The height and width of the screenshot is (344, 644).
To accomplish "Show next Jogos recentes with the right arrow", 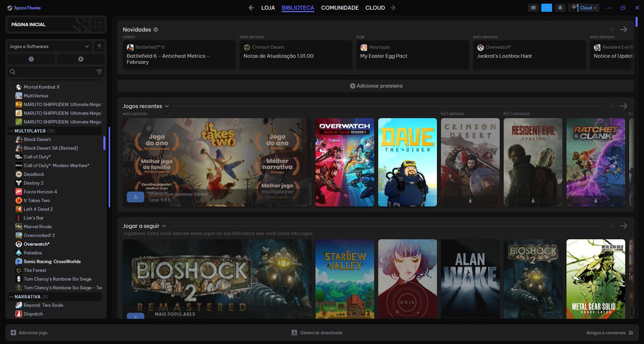I will coord(623,106).
